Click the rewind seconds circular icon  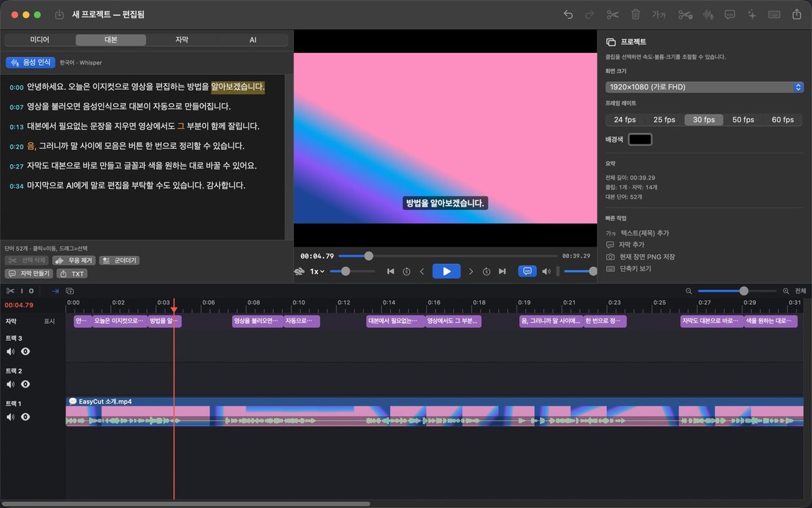pyautogui.click(x=406, y=271)
